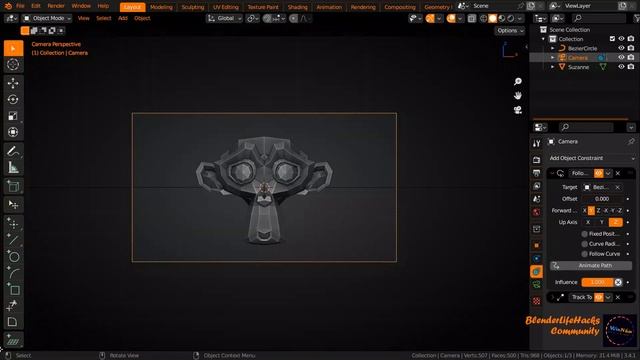640x360 pixels.
Task: Expand the Suzanne tree item
Action: pos(553,67)
